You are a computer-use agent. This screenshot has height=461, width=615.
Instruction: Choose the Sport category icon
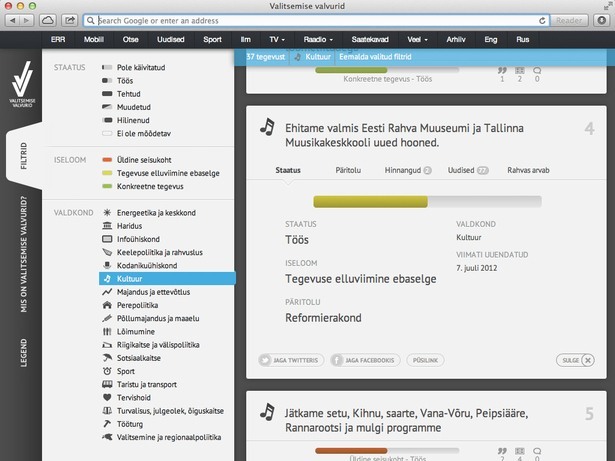107,371
